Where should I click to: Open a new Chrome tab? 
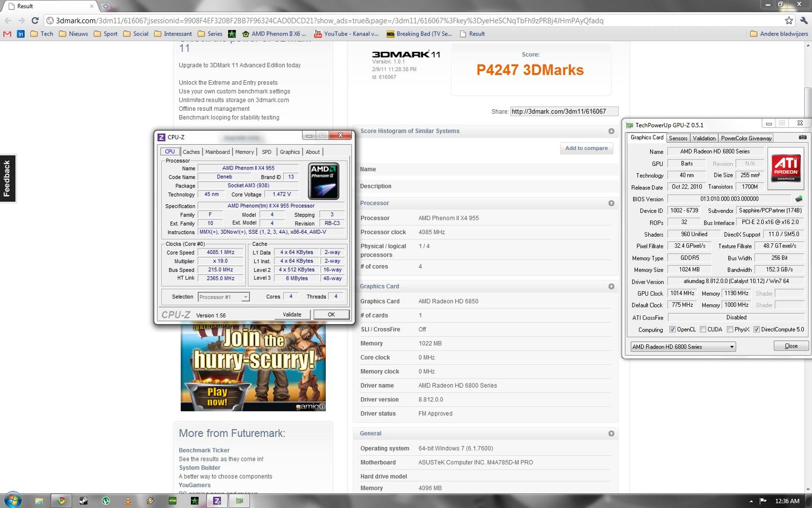coord(106,6)
